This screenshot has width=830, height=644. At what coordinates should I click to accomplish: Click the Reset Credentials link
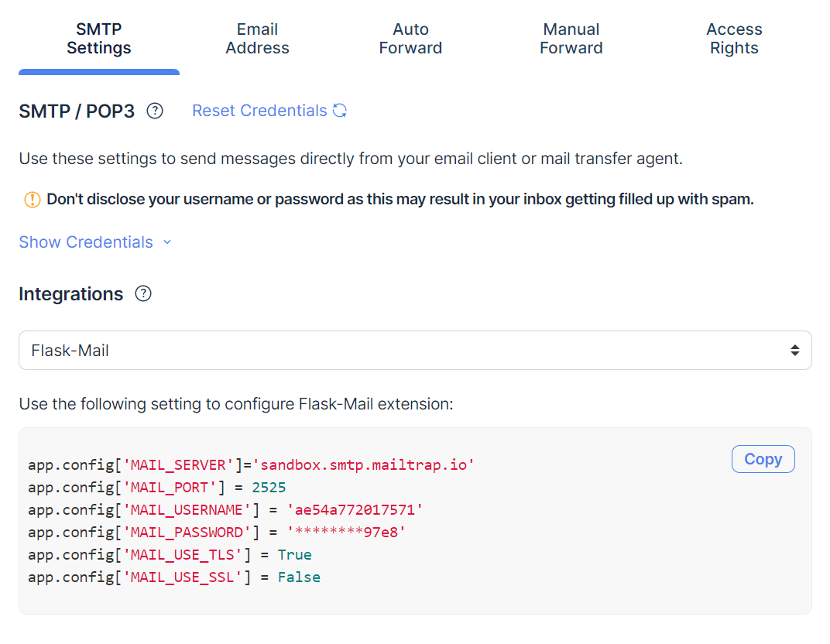coord(259,111)
